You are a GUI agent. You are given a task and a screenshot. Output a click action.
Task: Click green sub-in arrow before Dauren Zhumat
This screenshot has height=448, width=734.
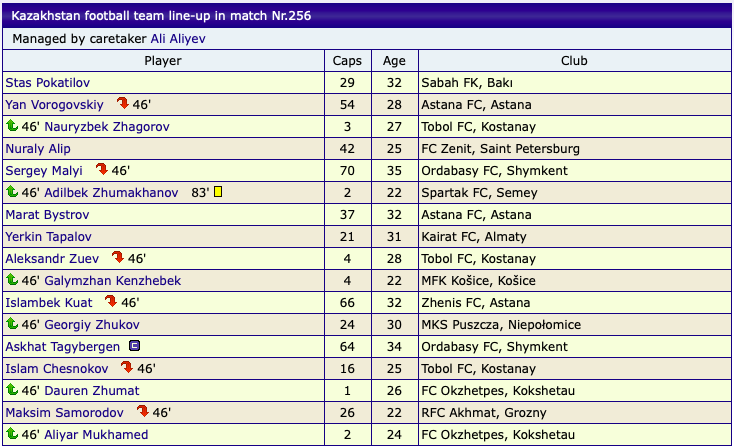[x=12, y=389]
